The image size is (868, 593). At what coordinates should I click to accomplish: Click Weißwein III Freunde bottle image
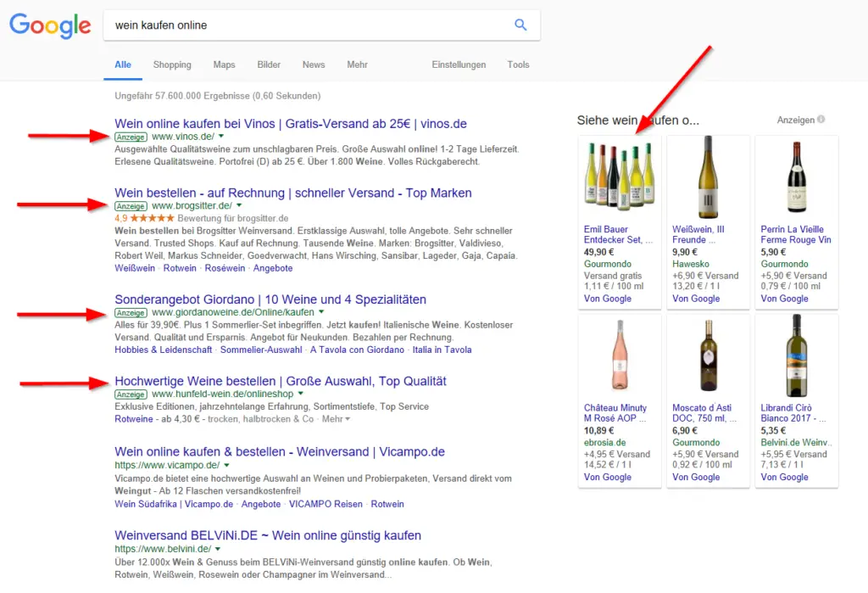pyautogui.click(x=708, y=177)
